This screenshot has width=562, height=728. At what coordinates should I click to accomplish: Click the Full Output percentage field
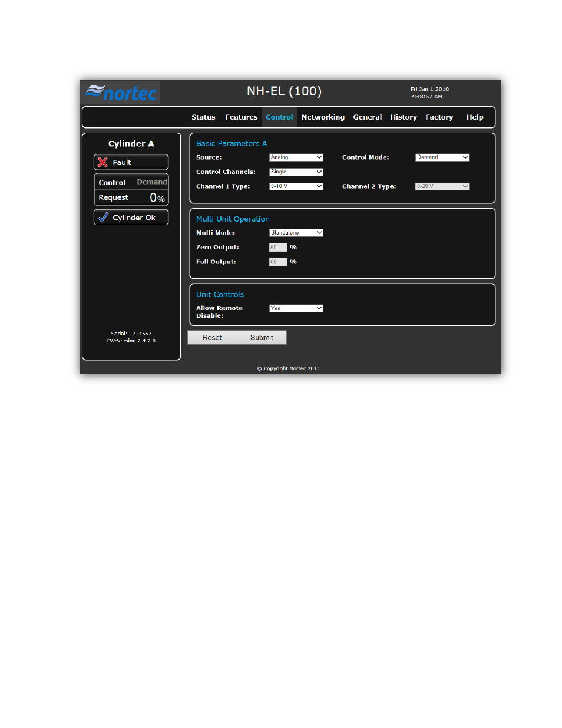[x=278, y=262]
